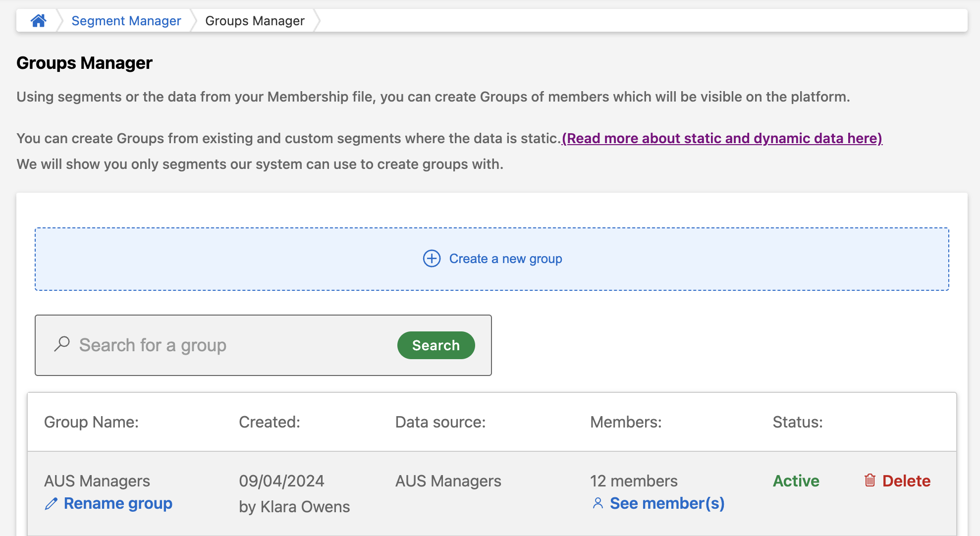Click the 09/04/2024 created date
980x536 pixels.
tap(281, 481)
